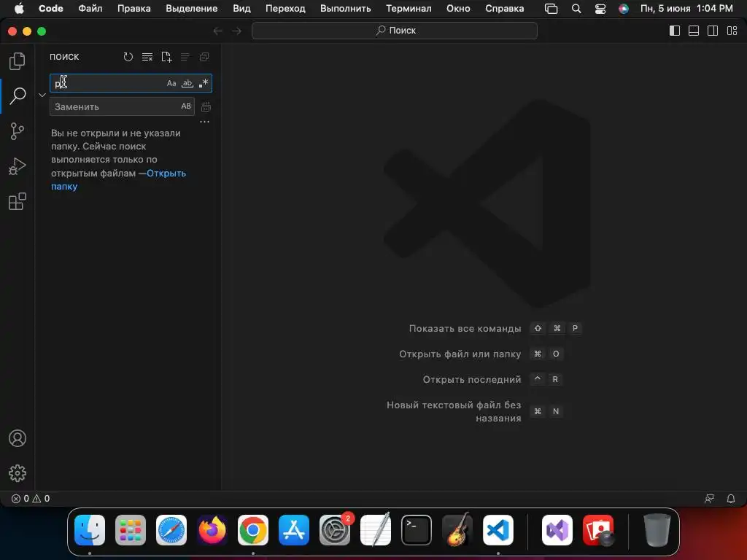
Task: View search results as tree
Action: click(x=185, y=57)
